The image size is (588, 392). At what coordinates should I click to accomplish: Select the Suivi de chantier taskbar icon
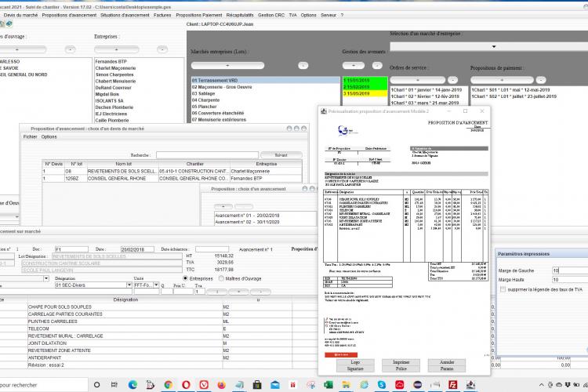(x=470, y=384)
